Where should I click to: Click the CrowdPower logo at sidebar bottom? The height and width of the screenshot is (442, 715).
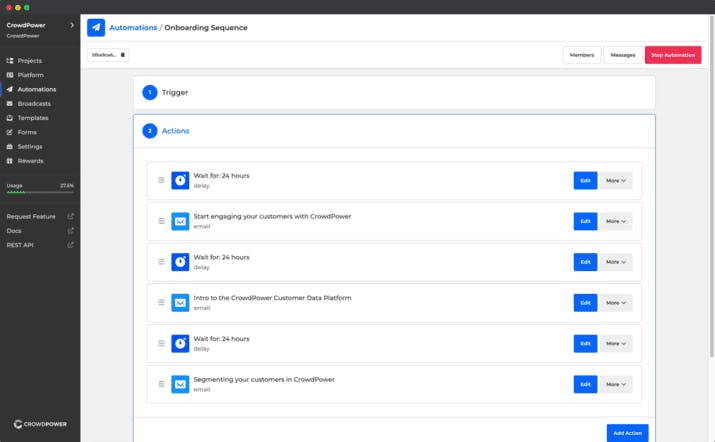(x=40, y=424)
